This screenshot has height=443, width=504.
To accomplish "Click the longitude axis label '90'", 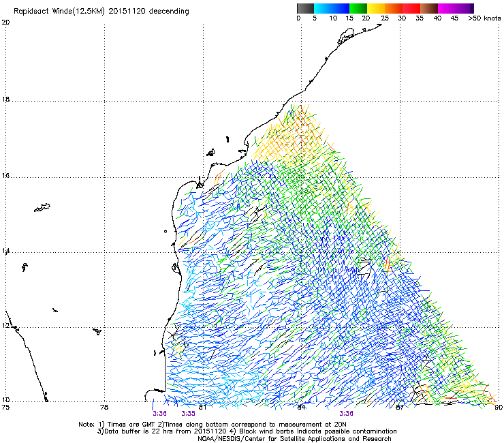I will point(499,408).
